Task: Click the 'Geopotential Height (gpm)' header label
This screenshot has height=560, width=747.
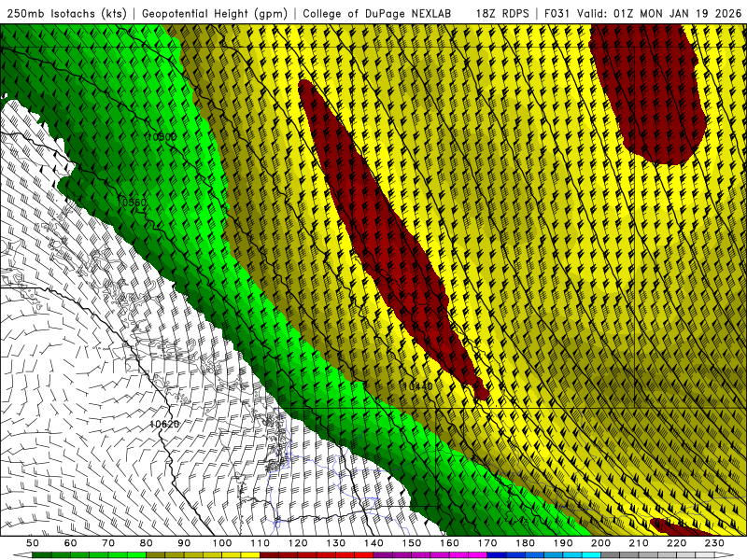Action: click(215, 13)
